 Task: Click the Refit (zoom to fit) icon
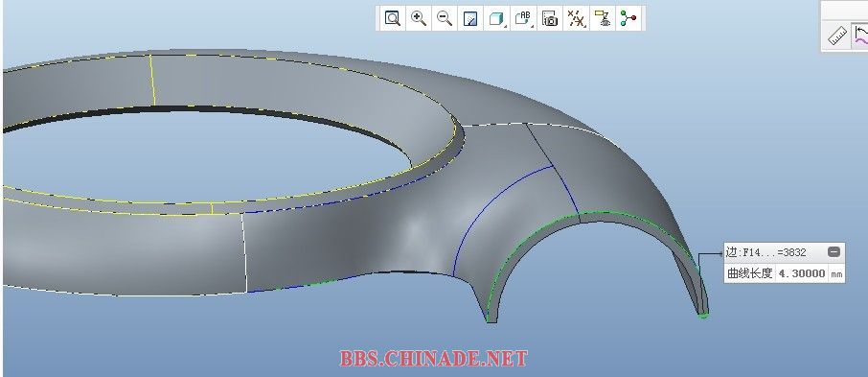point(393,18)
